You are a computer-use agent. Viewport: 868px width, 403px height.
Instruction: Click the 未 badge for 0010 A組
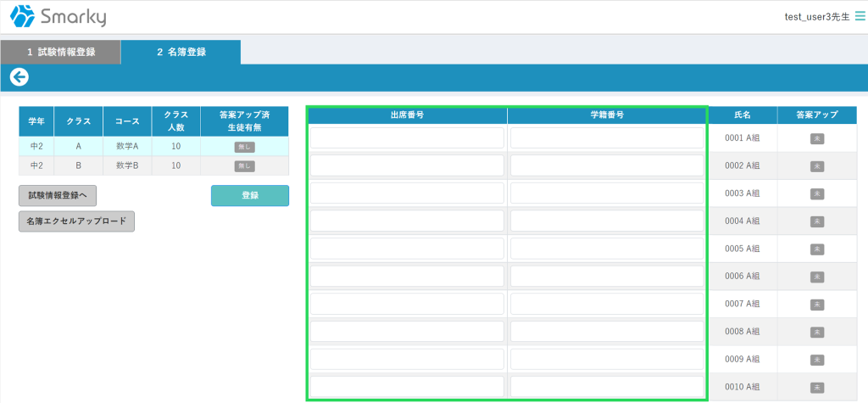click(817, 388)
